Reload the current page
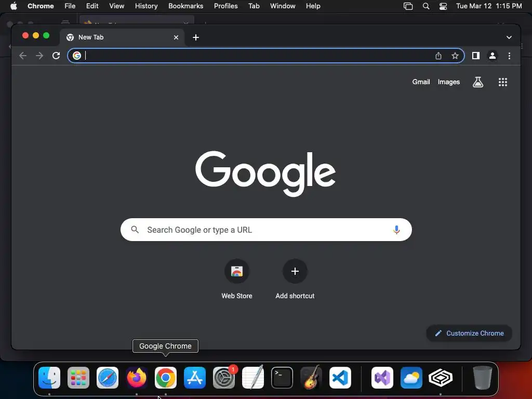The width and height of the screenshot is (532, 399). point(56,56)
